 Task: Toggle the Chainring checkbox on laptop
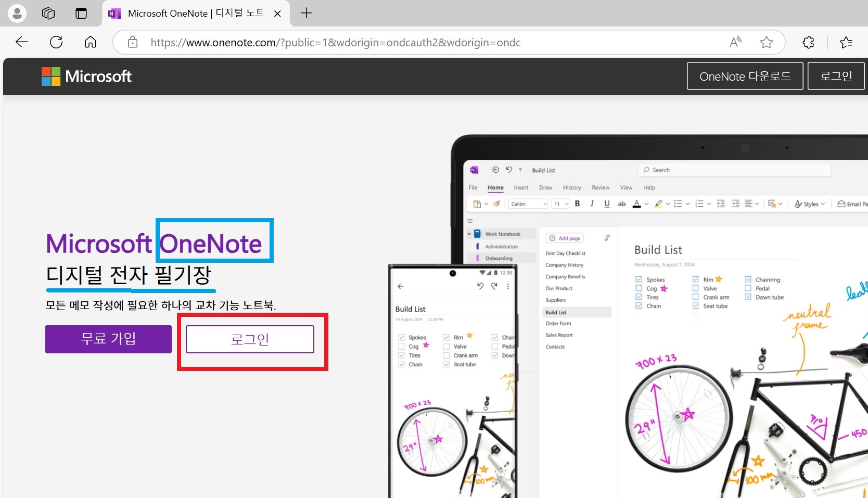coord(748,279)
